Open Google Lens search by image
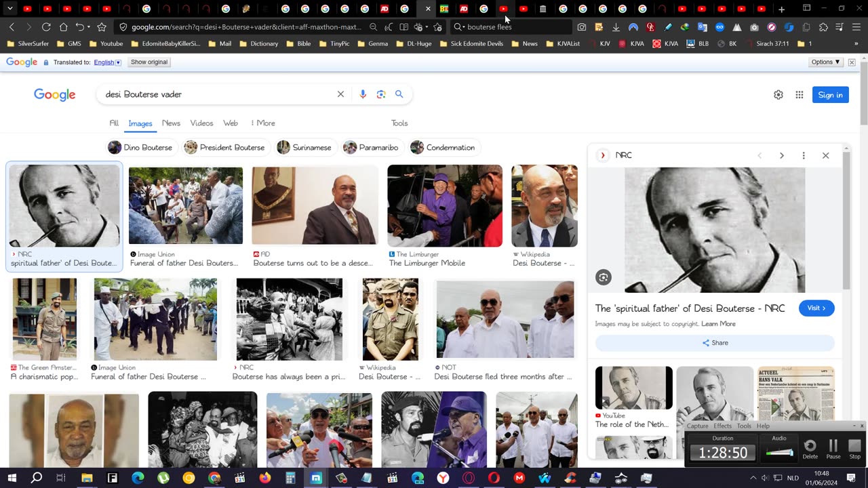The height and width of the screenshot is (488, 868). coord(381,94)
